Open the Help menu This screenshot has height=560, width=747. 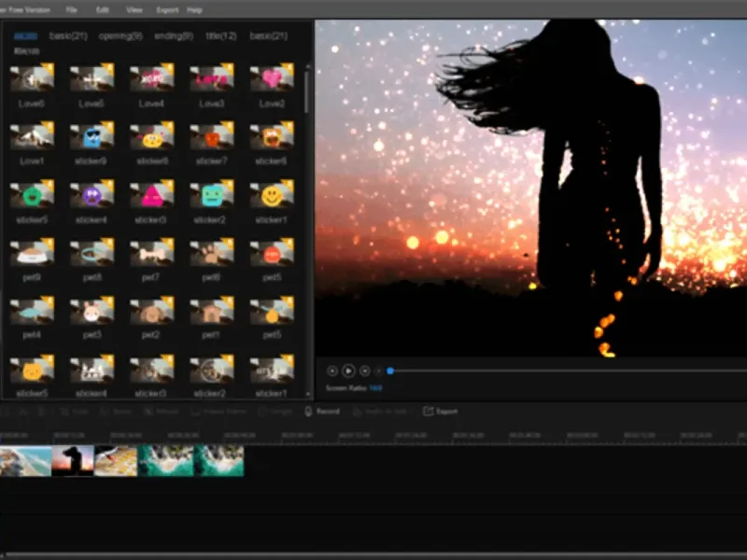194,9
